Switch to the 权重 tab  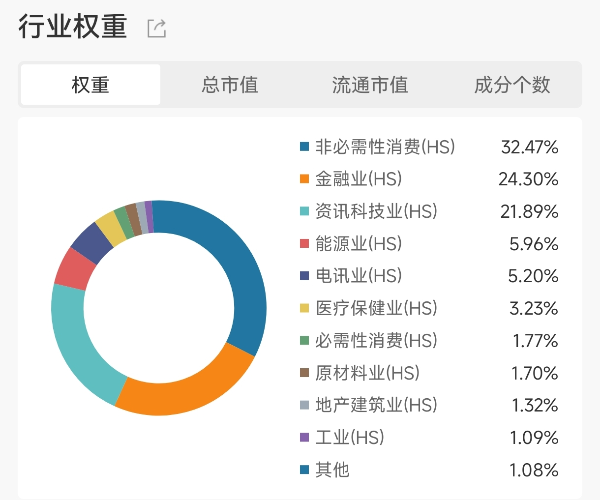90,85
